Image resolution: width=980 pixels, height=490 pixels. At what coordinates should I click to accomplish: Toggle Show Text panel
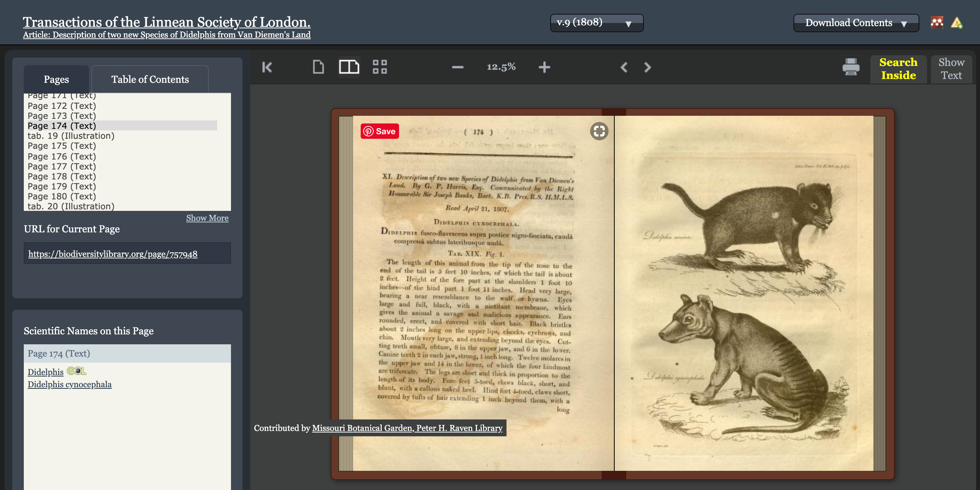click(951, 69)
